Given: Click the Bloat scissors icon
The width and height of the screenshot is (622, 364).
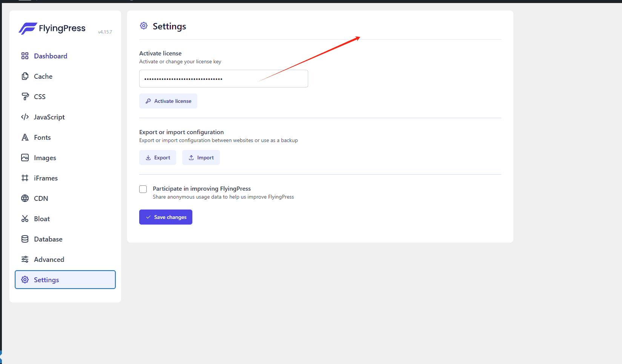Looking at the screenshot, I should [25, 219].
